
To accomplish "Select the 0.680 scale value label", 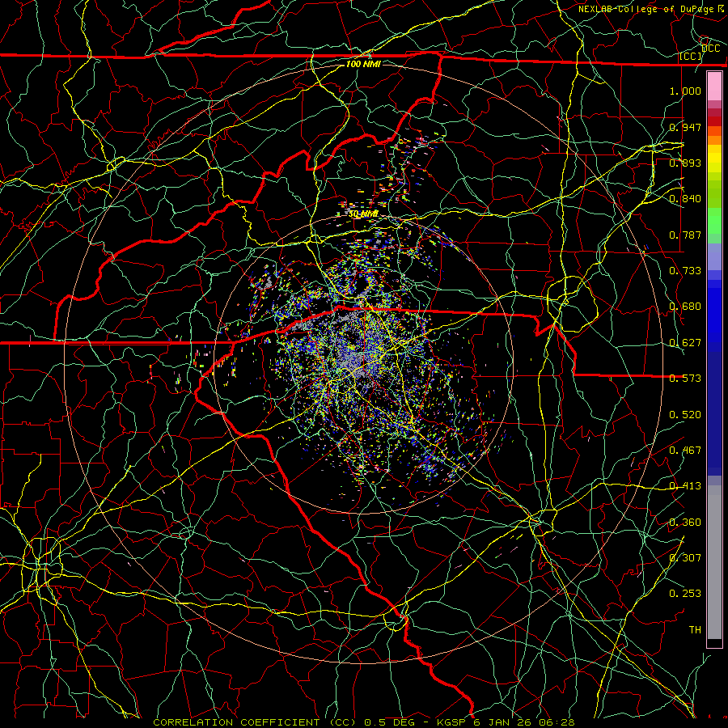I will coord(685,307).
